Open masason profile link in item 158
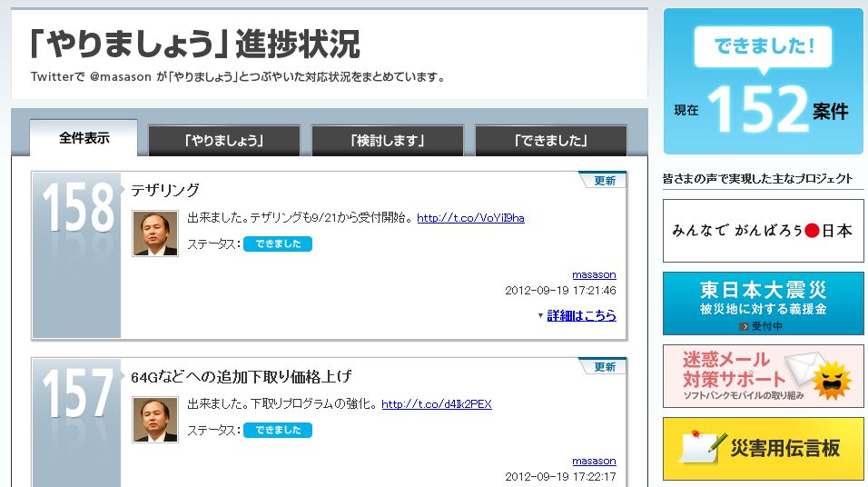This screenshot has height=487, width=868. pos(594,274)
